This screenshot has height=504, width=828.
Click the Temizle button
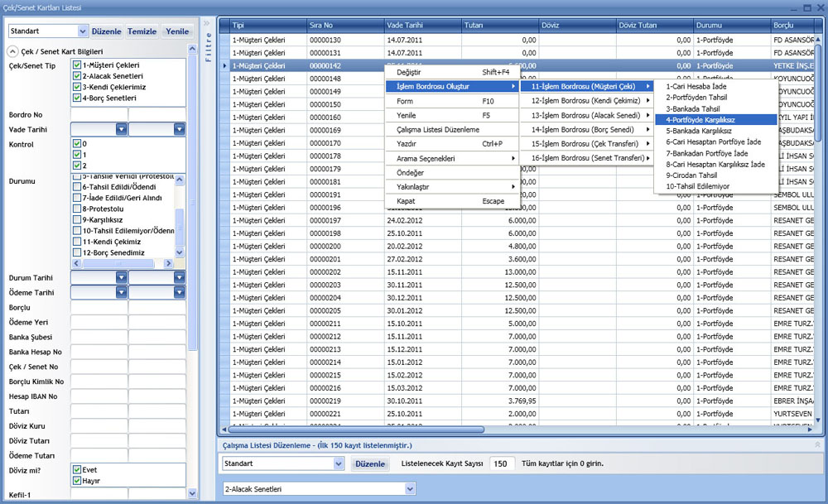point(142,31)
